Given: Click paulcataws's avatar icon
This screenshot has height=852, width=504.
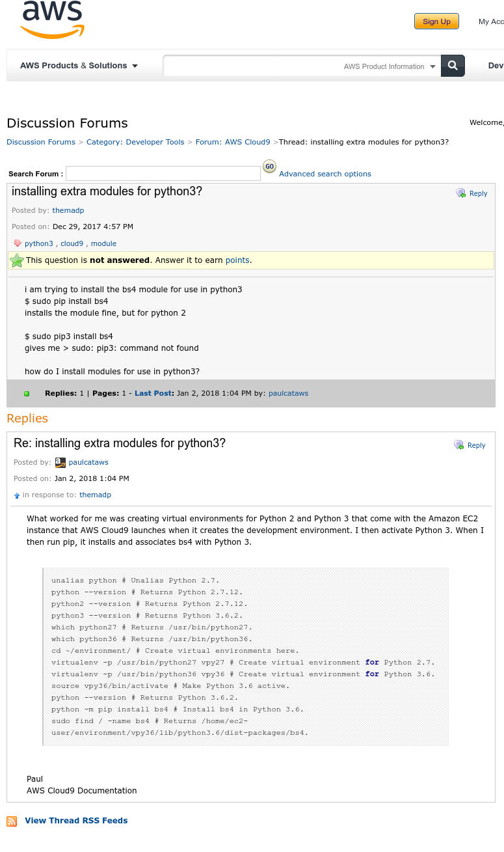Looking at the screenshot, I should 60,463.
